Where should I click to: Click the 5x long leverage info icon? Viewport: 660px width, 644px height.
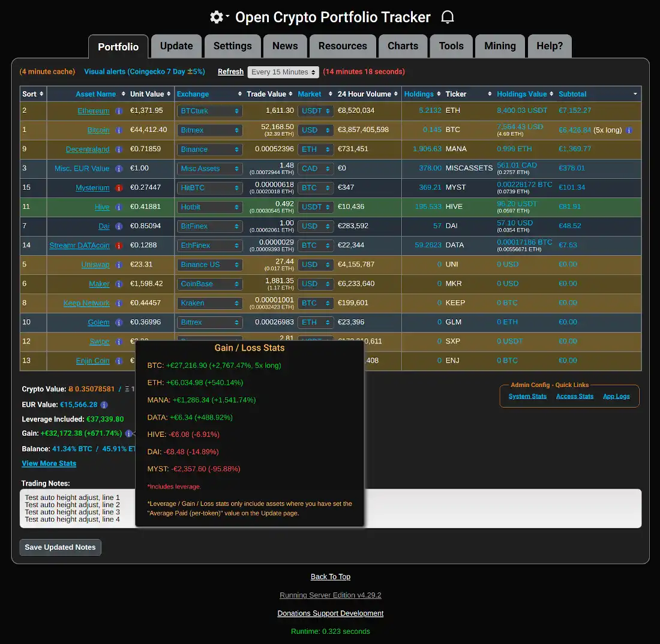pos(629,130)
